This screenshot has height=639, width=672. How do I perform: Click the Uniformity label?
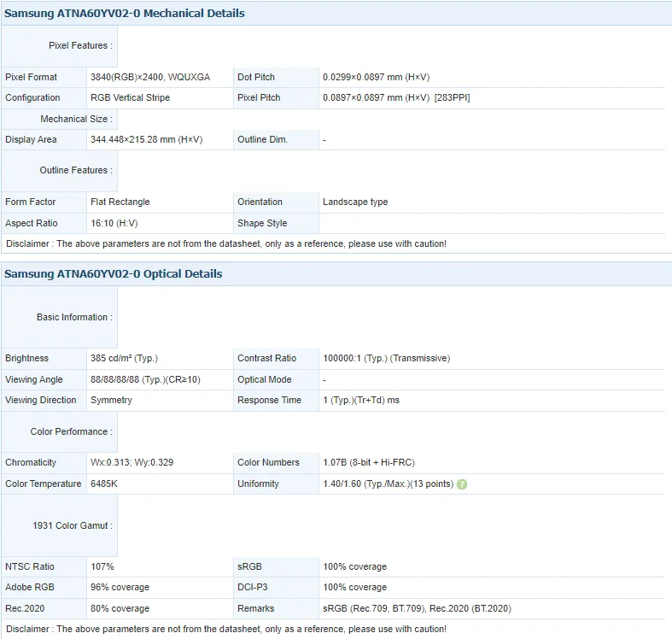(259, 484)
